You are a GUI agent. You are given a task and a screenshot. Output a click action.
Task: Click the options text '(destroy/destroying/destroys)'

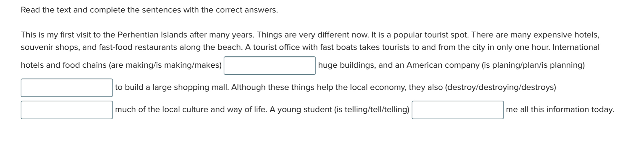501,87
